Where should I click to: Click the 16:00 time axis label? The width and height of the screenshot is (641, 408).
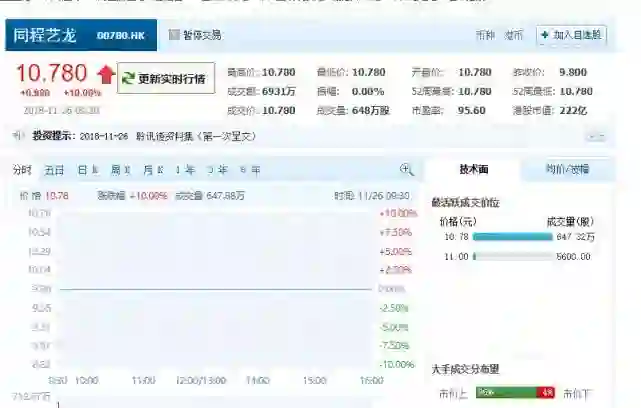pyautogui.click(x=372, y=381)
